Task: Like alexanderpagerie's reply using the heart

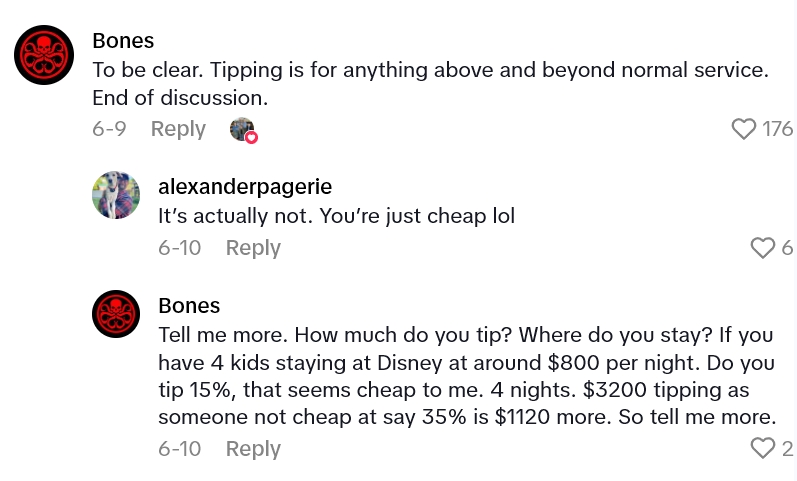Action: (x=763, y=248)
